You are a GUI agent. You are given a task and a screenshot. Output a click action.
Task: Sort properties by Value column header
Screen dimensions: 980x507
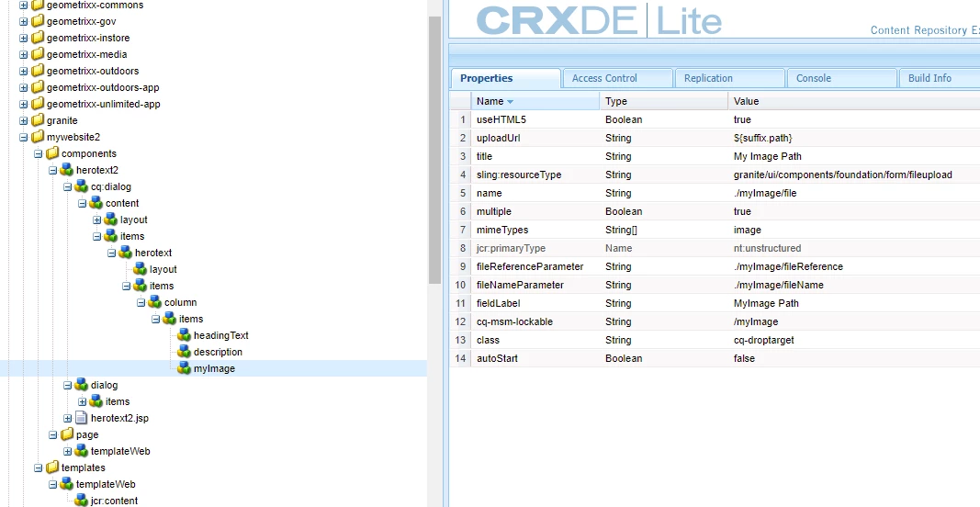click(854, 101)
